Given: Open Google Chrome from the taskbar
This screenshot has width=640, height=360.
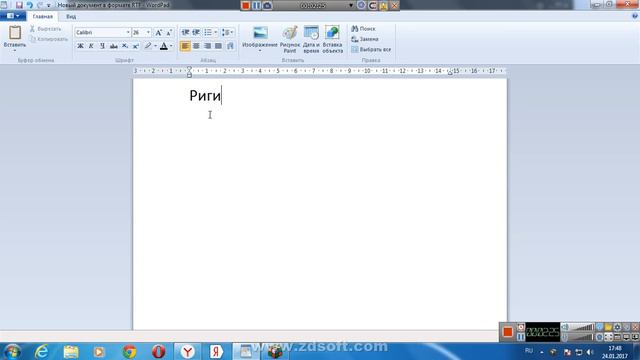Looking at the screenshot, I should (x=129, y=351).
